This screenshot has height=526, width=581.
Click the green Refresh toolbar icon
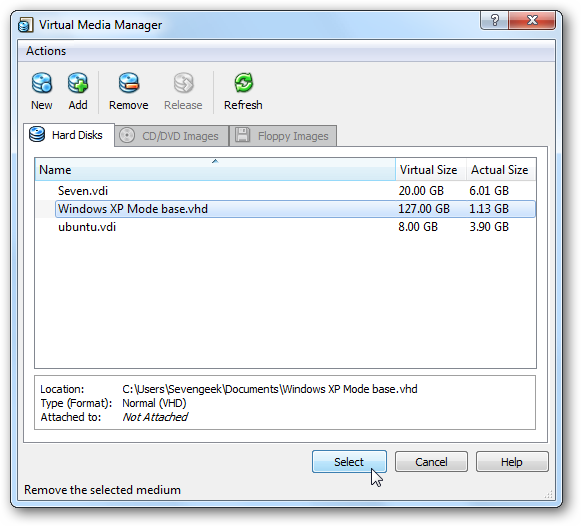(x=243, y=82)
